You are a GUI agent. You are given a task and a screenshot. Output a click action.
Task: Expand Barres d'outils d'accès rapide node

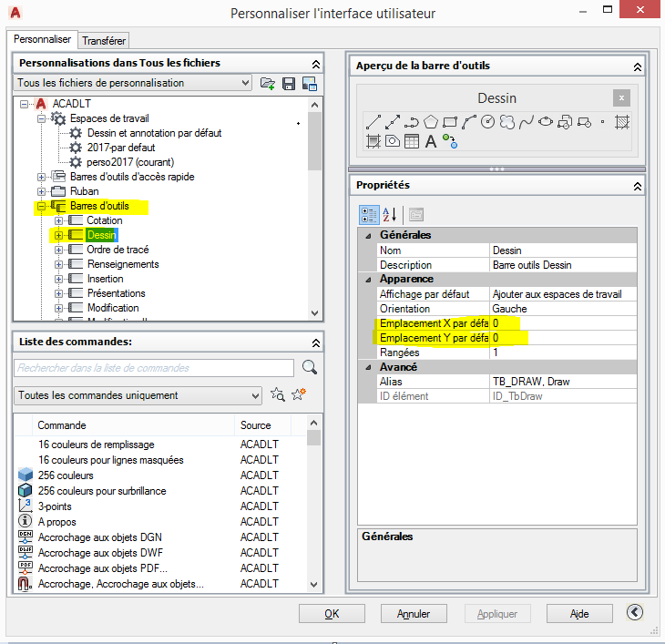coord(41,177)
